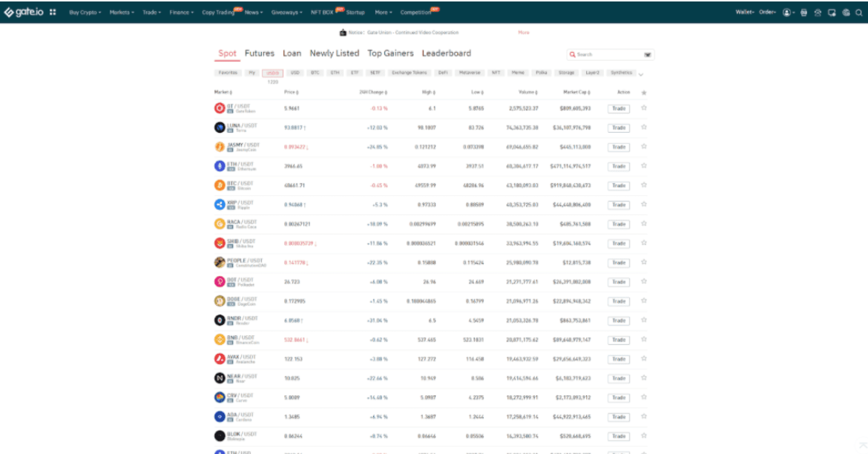
Task: Click the gate.io logo
Action: pyautogui.click(x=24, y=12)
